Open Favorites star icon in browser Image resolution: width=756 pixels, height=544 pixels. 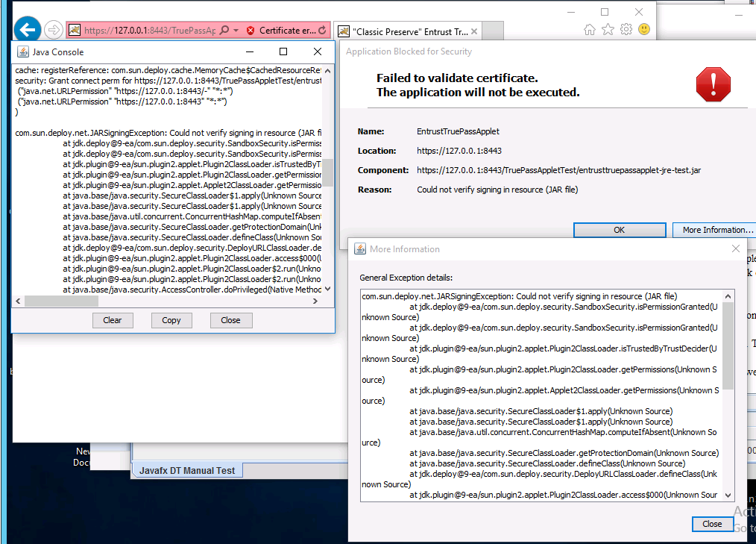pos(608,29)
